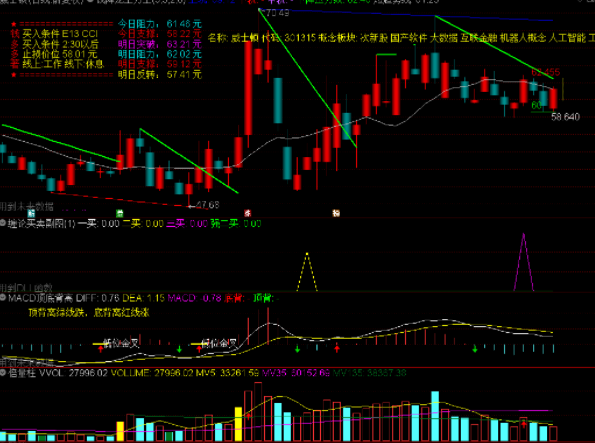Screen dimensions: 595x443
Task: Click the MV35 50152.69 value
Action: click(296, 373)
